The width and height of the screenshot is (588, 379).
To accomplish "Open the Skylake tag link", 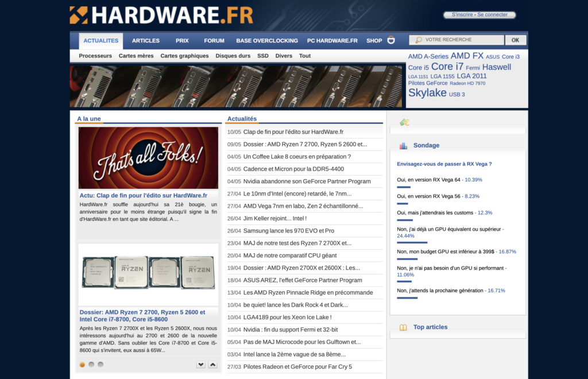I will [427, 93].
